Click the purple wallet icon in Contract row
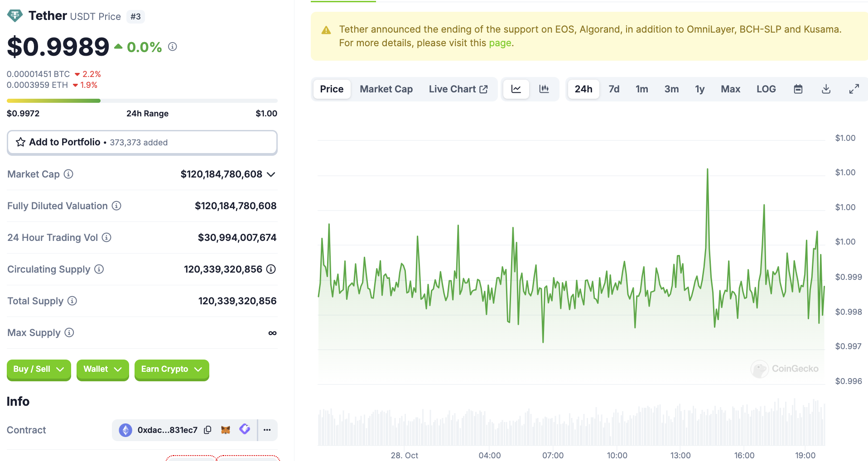 pyautogui.click(x=245, y=429)
